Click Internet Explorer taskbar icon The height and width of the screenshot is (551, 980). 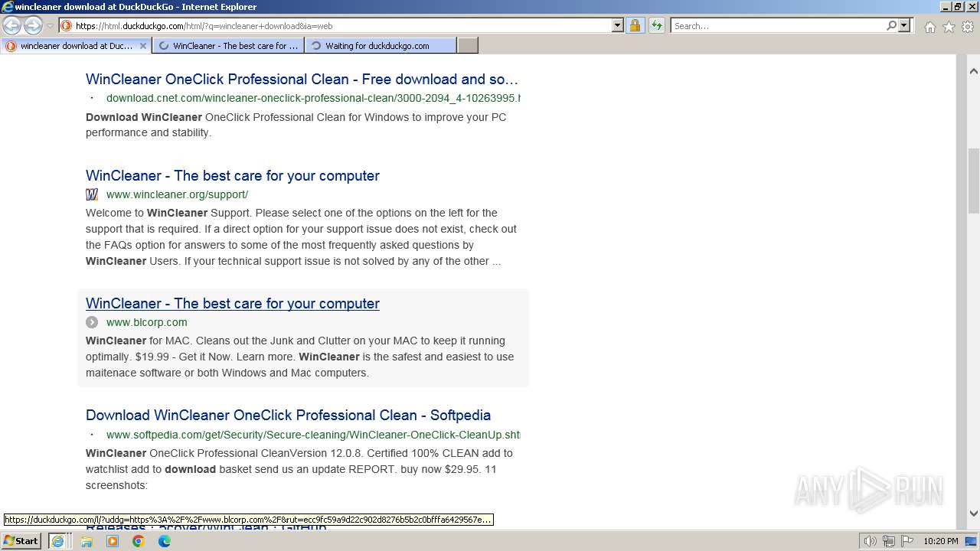(57, 541)
